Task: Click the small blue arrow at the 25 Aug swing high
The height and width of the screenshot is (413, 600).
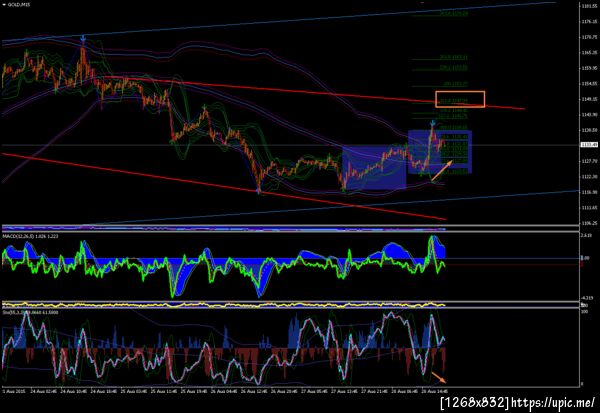Action: [205, 107]
